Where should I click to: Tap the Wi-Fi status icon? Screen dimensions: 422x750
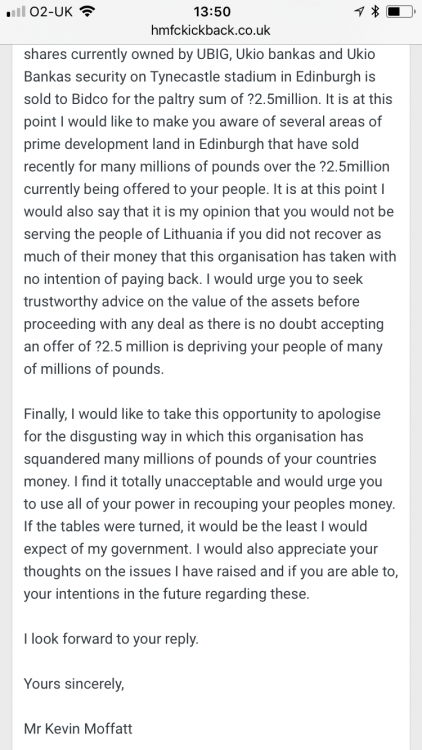tap(86, 11)
